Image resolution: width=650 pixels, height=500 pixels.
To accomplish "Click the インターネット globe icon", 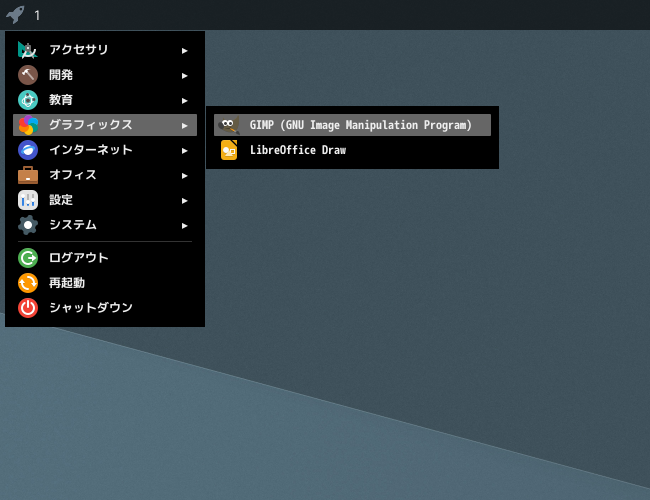I will [x=28, y=150].
